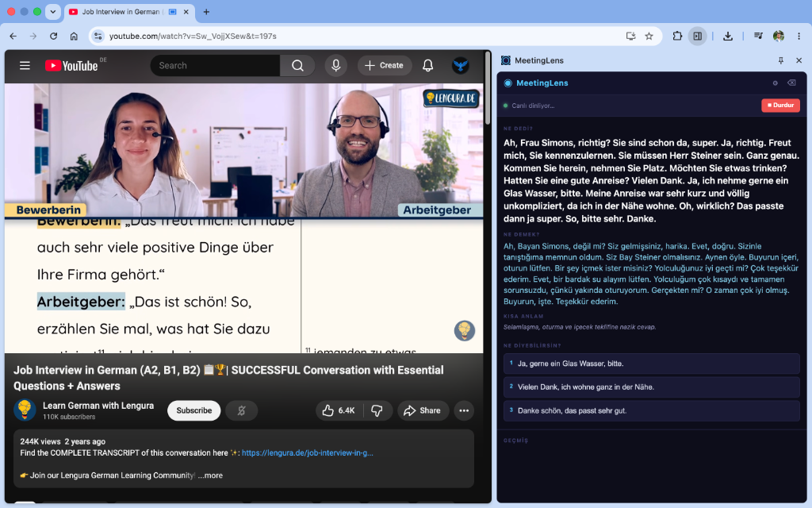The image size is (812, 508).
Task: Open the browser home page
Action: 74,37
